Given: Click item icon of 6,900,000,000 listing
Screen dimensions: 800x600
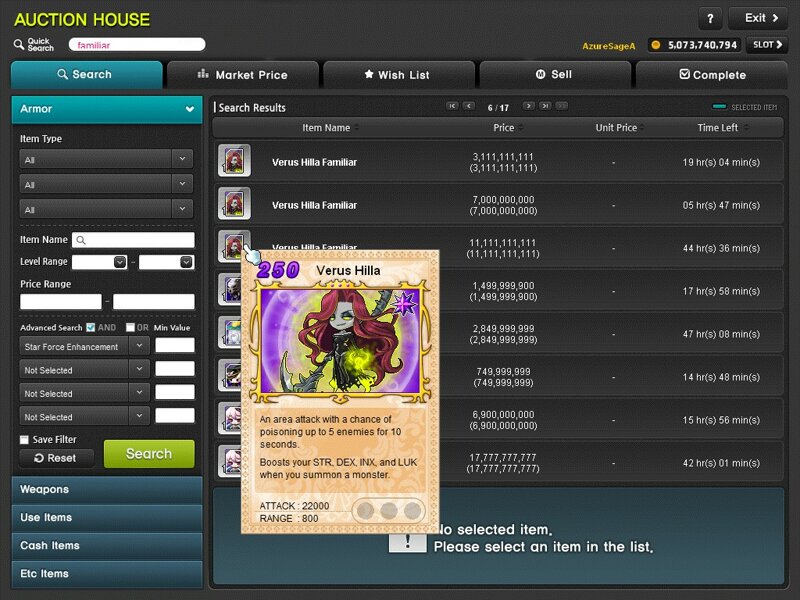Looking at the screenshot, I should click(230, 418).
